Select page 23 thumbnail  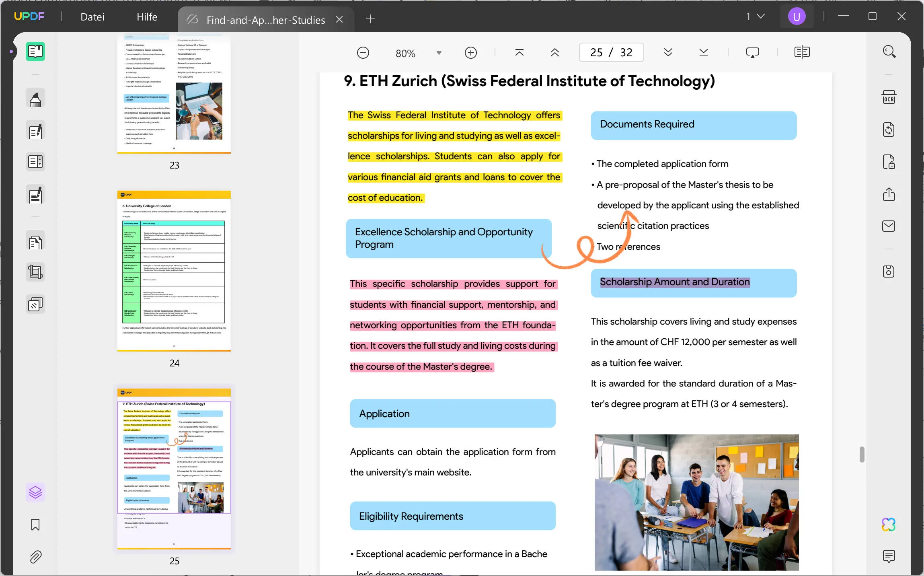(174, 94)
